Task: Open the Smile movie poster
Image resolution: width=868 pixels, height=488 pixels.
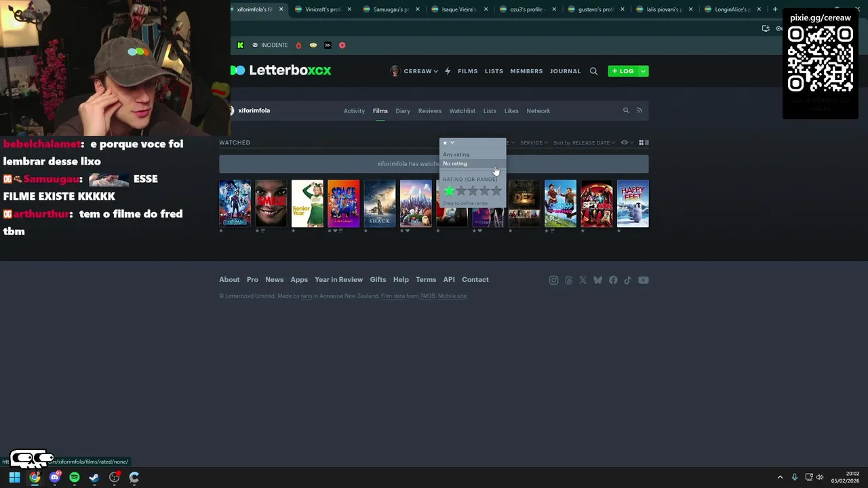Action: coord(271,203)
